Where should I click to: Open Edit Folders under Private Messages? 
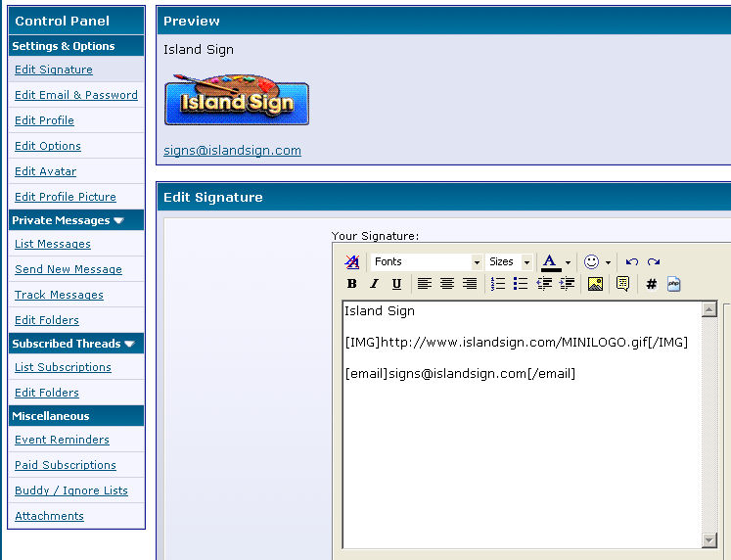coord(47,320)
